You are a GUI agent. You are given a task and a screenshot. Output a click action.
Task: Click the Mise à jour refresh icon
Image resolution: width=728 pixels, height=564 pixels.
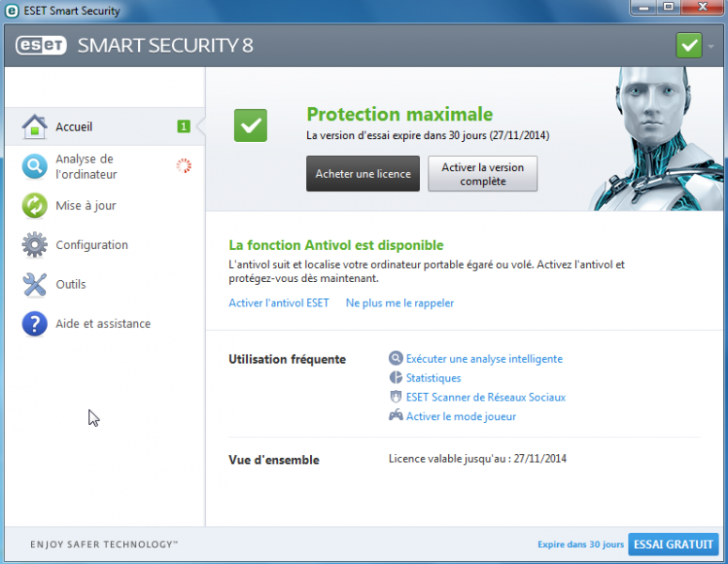(x=35, y=206)
